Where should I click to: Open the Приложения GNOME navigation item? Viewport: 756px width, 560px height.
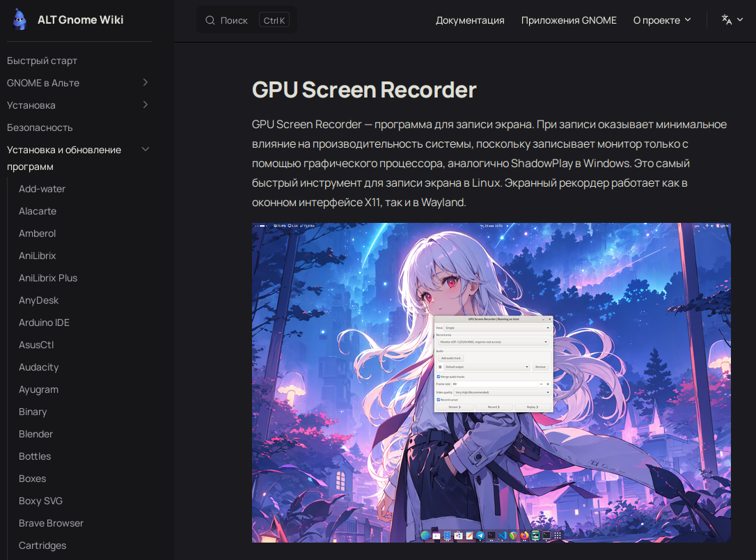[x=569, y=20]
